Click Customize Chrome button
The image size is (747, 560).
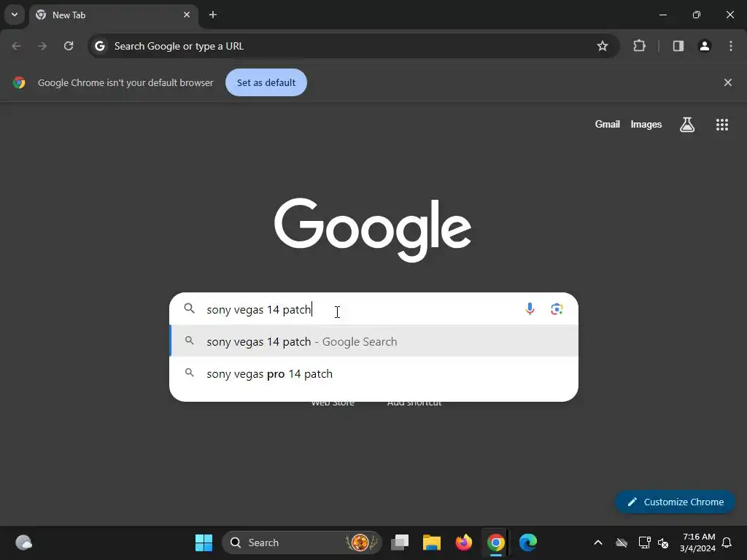pyautogui.click(x=675, y=502)
